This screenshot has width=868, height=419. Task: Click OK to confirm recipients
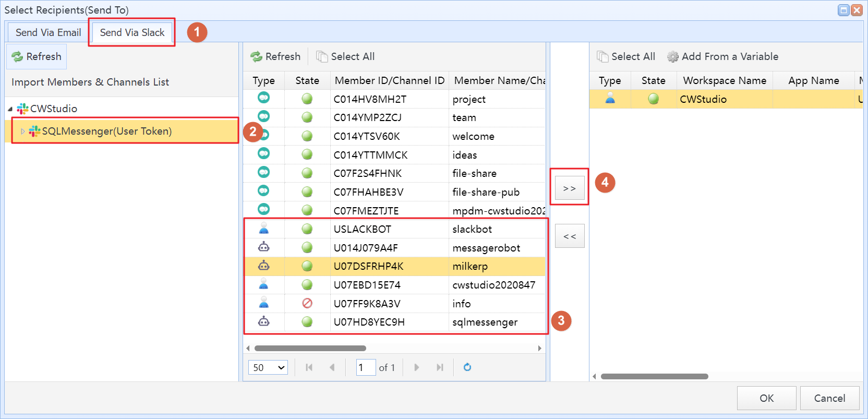(x=766, y=398)
